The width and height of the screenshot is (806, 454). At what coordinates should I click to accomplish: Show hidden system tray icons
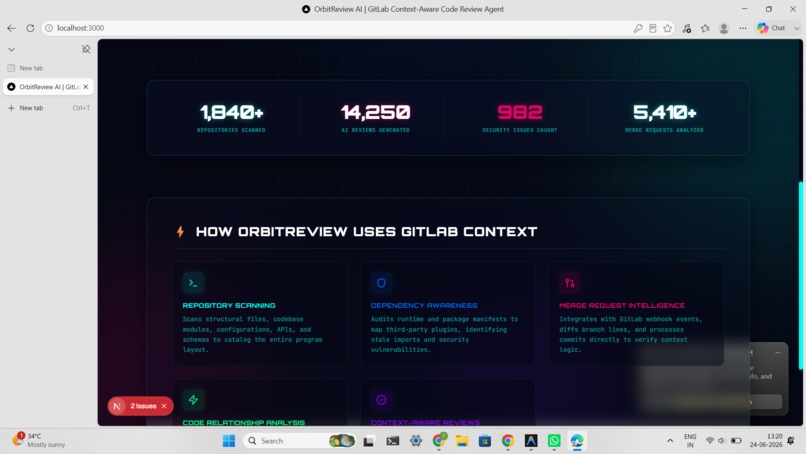pyautogui.click(x=670, y=441)
